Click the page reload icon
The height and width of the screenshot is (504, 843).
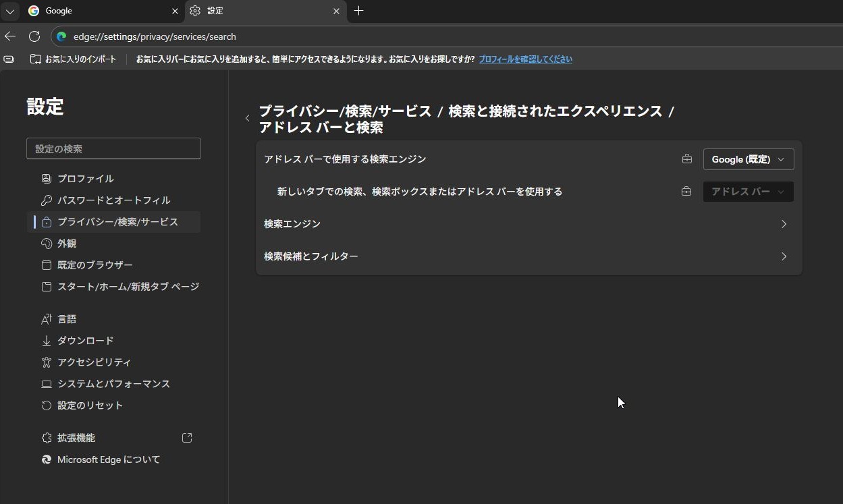tap(34, 36)
